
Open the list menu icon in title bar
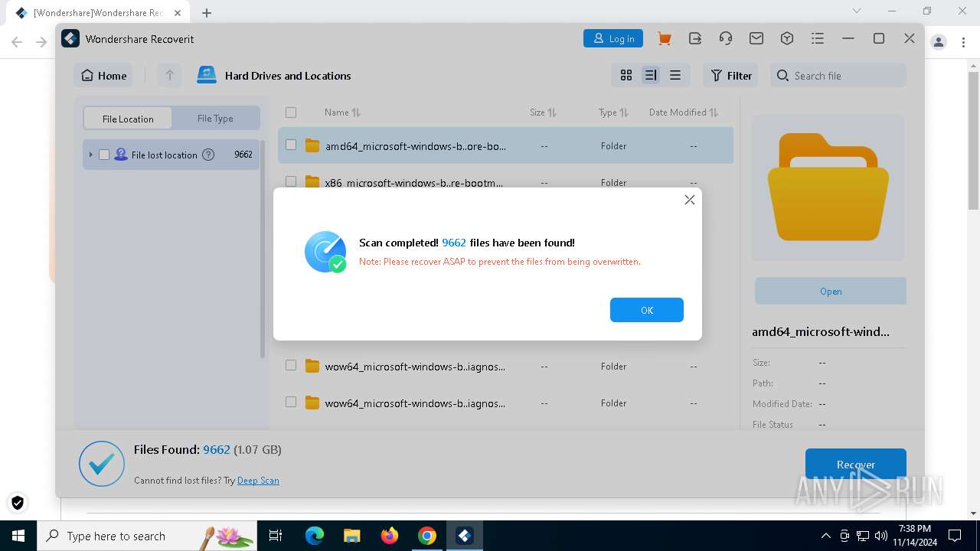coord(818,38)
